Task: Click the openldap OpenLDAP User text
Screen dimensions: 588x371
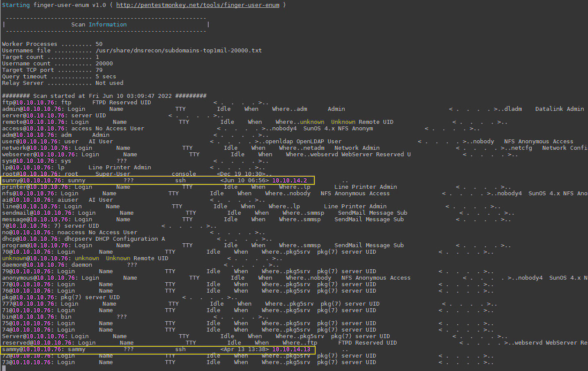Action: click(303, 142)
